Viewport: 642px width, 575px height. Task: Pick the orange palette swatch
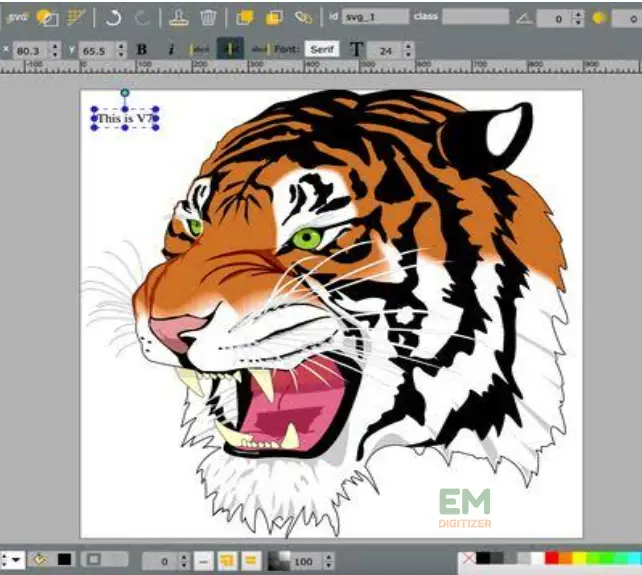565,558
